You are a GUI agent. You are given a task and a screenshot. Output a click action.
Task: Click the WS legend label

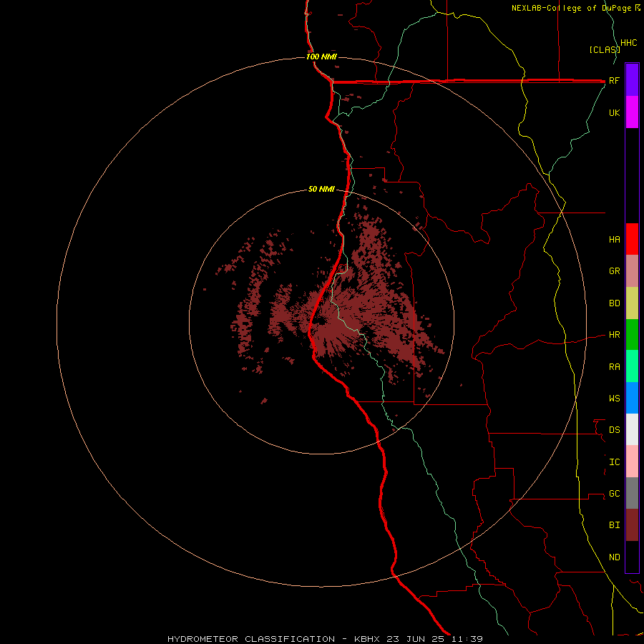(x=614, y=399)
